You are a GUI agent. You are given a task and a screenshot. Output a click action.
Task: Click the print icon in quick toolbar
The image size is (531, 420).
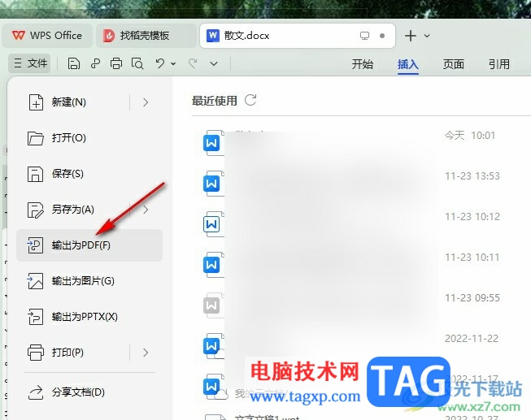[x=116, y=63]
